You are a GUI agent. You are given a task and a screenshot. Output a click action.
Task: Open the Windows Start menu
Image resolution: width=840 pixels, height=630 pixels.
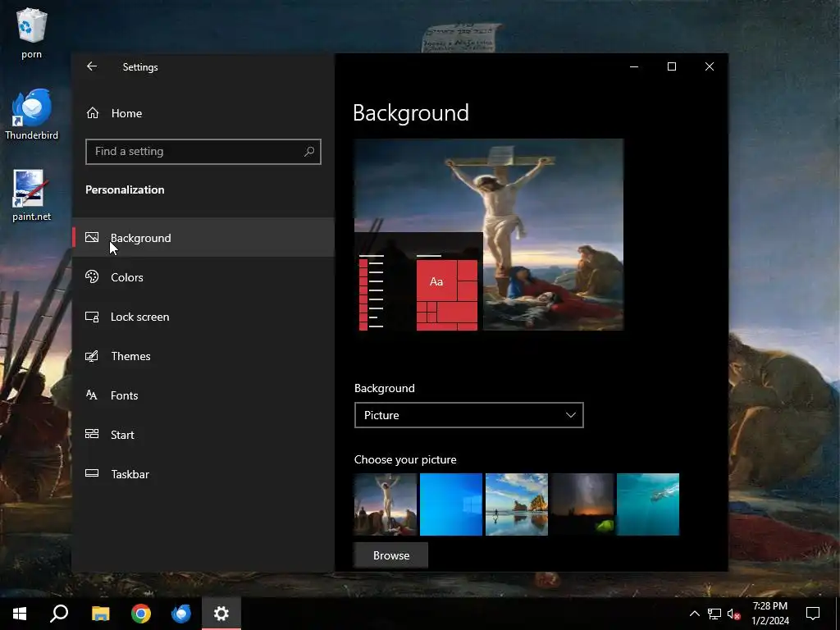click(x=20, y=614)
